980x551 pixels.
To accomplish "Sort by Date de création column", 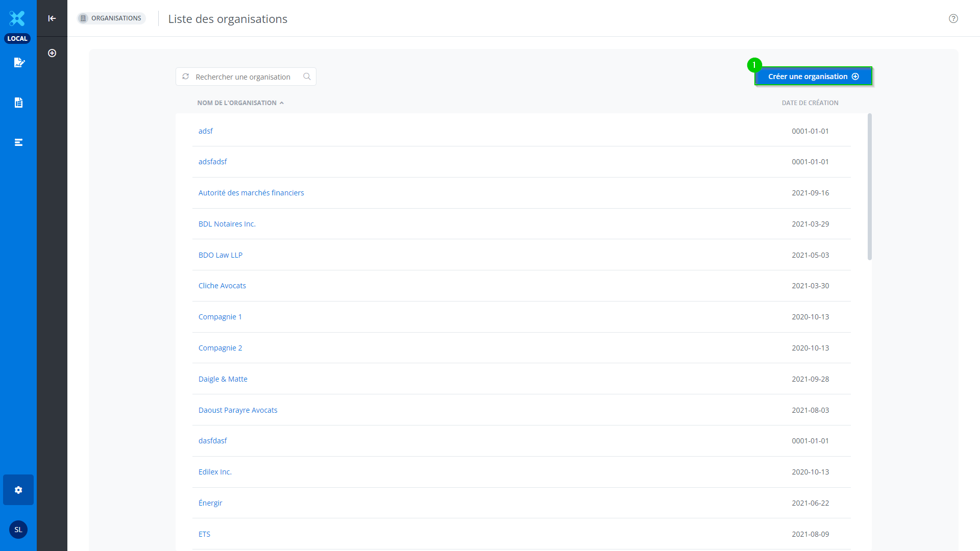I will 810,103.
